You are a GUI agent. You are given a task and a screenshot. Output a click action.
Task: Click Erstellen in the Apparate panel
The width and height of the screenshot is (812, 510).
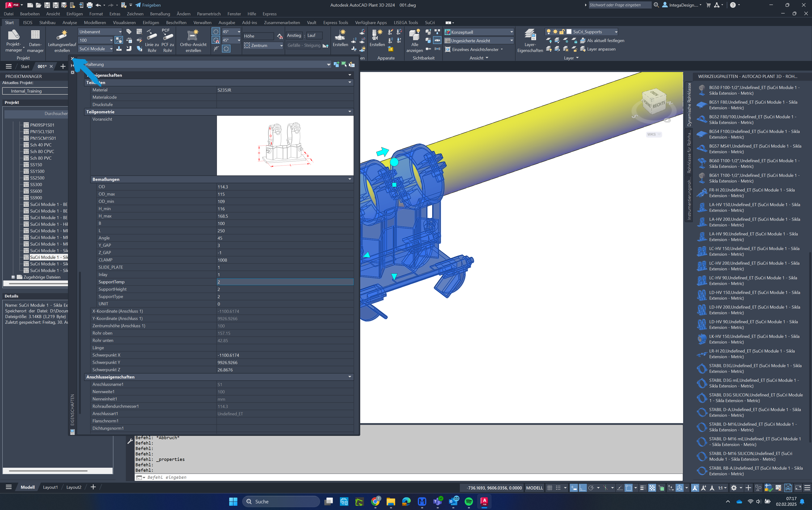pos(377,38)
